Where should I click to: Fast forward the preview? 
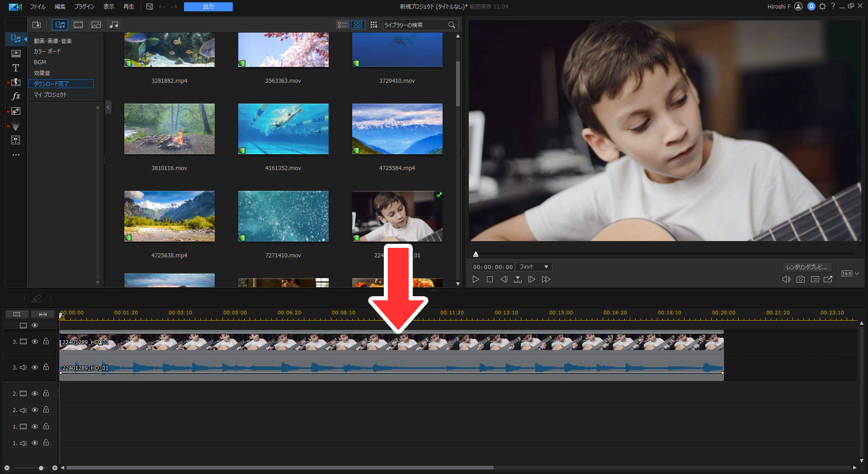(x=546, y=280)
